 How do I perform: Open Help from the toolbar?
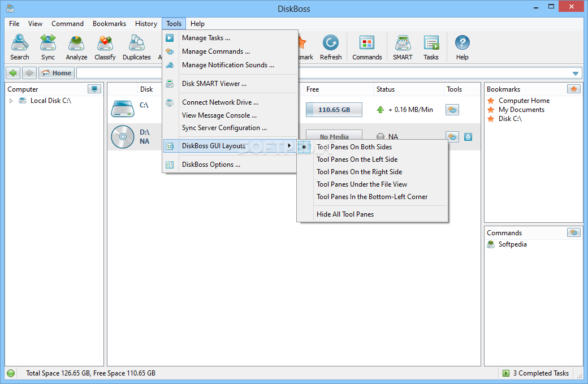[x=462, y=47]
